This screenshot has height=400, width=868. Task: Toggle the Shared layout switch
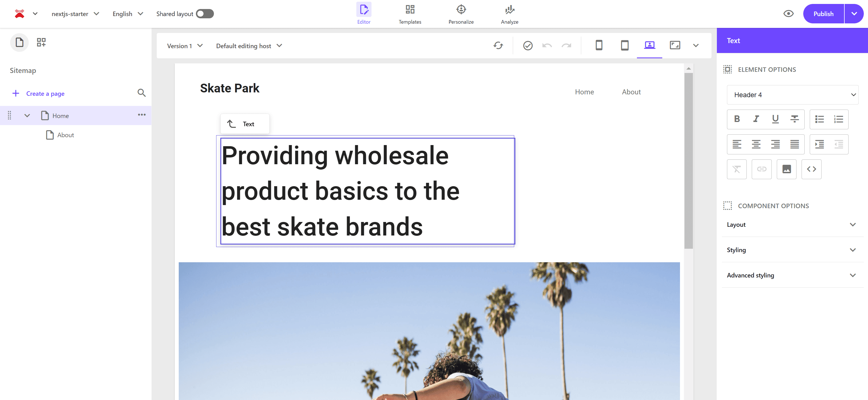click(x=205, y=14)
